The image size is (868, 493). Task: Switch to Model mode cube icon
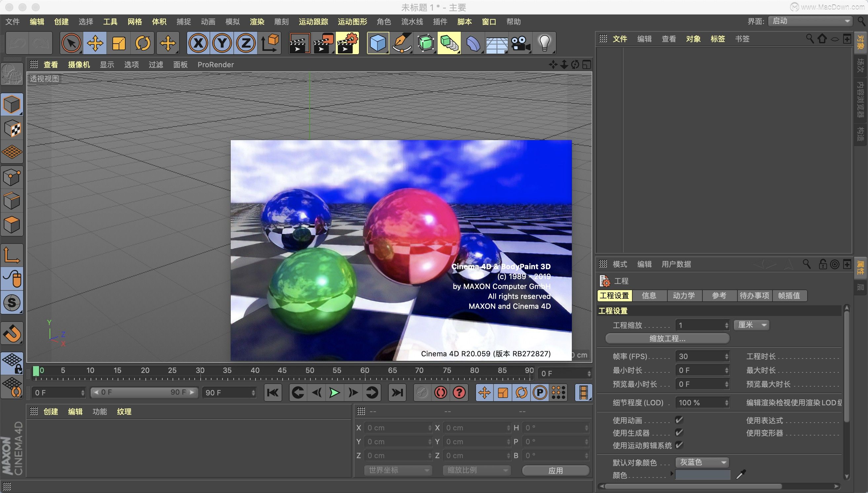tap(12, 104)
